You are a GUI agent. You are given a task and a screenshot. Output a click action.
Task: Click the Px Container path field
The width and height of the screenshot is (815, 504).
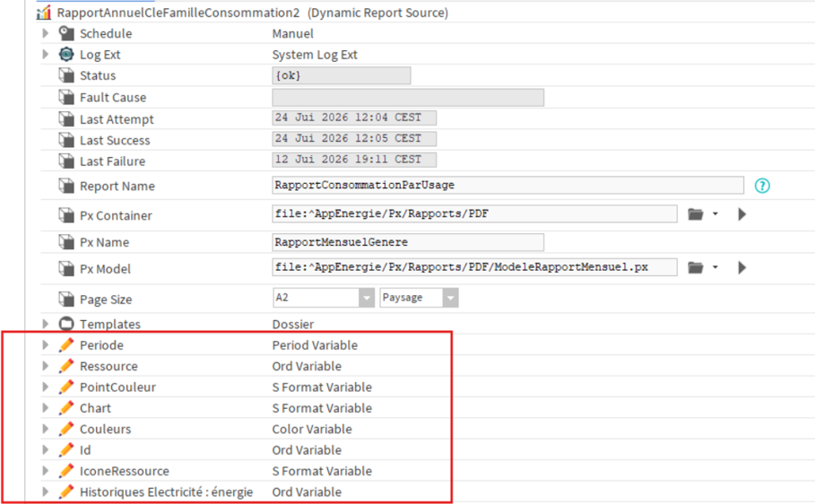click(x=474, y=213)
